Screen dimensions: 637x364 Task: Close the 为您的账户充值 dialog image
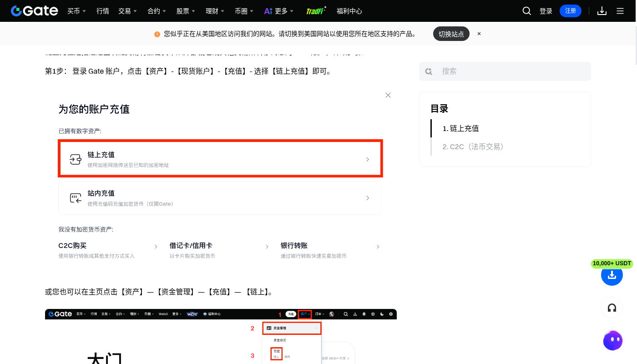point(388,95)
